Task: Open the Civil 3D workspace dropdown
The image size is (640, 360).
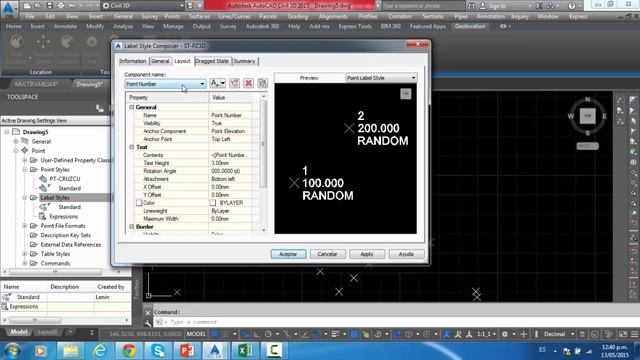Action: coord(143,6)
